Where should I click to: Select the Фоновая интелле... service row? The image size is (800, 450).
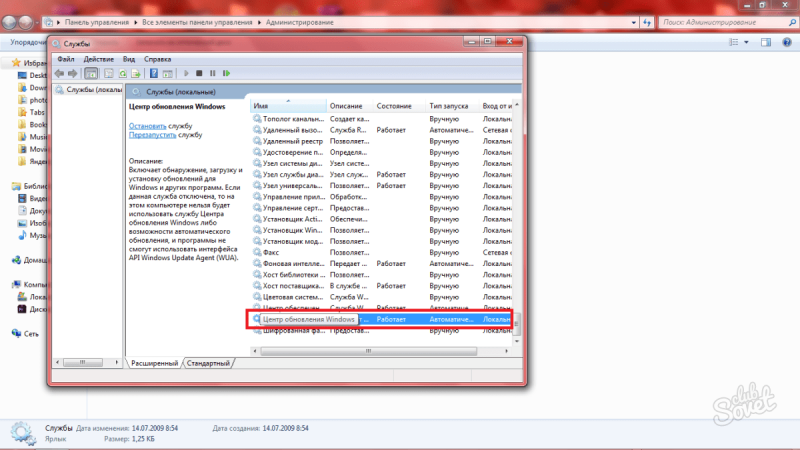(x=381, y=264)
